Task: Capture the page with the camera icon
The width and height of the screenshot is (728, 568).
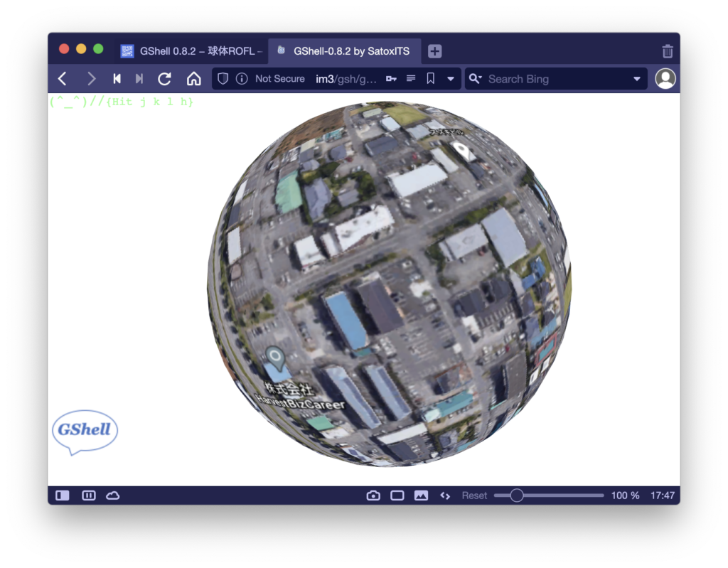Action: [x=373, y=495]
